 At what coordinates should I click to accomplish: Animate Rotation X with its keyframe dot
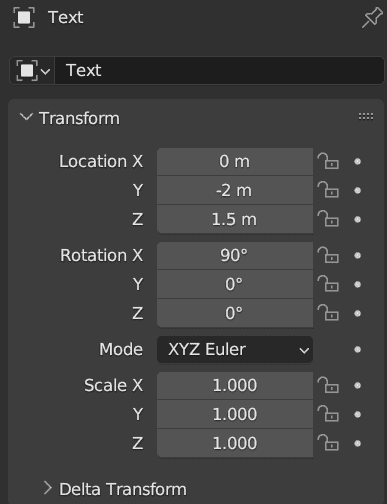click(357, 256)
